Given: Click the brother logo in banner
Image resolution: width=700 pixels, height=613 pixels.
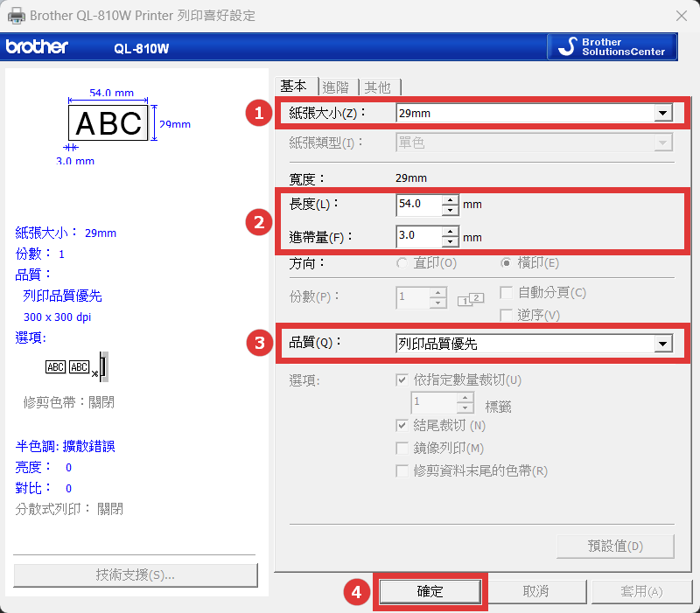Looking at the screenshot, I should tap(37, 47).
